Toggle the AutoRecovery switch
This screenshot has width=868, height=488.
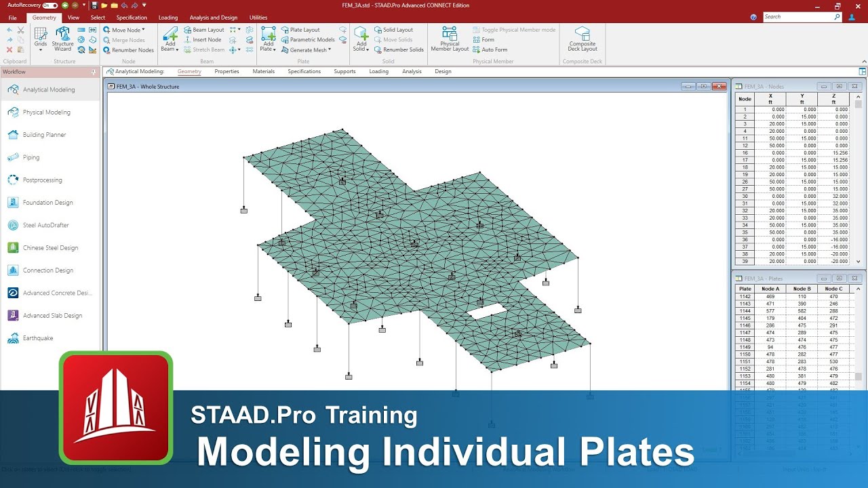[50, 5]
